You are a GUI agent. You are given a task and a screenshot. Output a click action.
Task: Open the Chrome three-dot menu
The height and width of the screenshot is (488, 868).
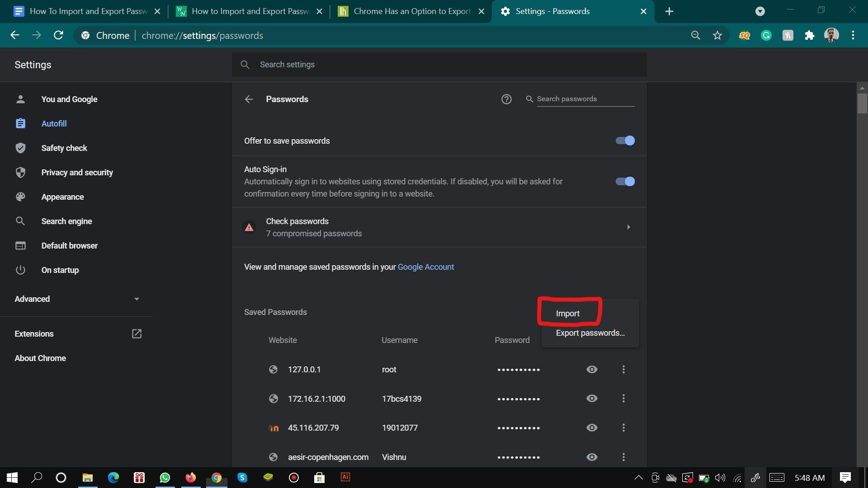[853, 35]
